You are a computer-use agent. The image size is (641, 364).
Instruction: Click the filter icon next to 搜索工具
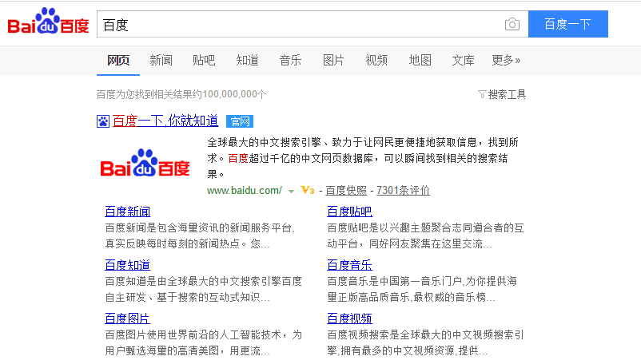point(482,94)
